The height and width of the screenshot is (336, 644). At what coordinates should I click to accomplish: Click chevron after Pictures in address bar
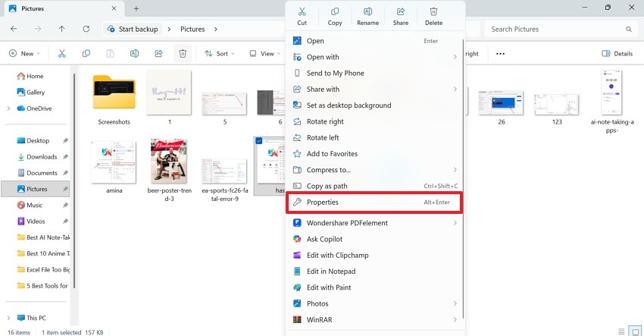point(216,29)
